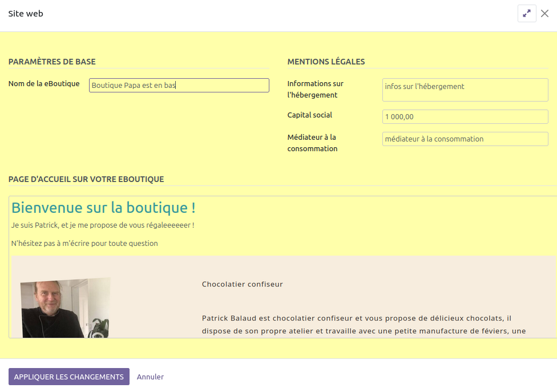Viewport: 557px width, 392px height.
Task: Click the 'N'hésitez pas à m'écrire' sentence
Action: click(x=84, y=243)
